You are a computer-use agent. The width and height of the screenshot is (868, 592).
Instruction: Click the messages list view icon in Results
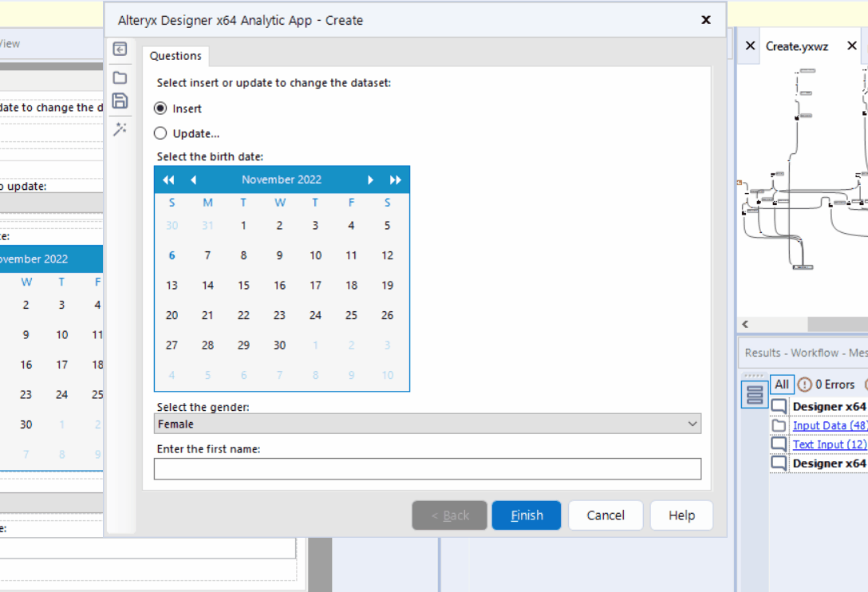pyautogui.click(x=755, y=394)
